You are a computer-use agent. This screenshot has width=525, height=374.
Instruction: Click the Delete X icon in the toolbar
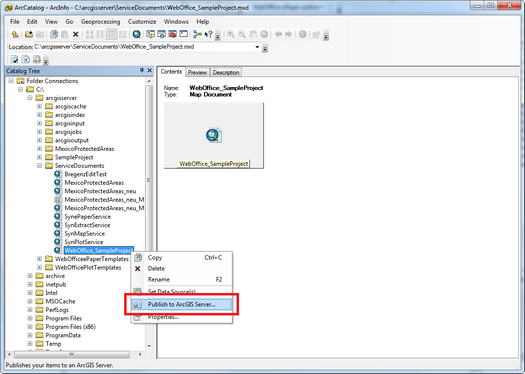tap(76, 34)
